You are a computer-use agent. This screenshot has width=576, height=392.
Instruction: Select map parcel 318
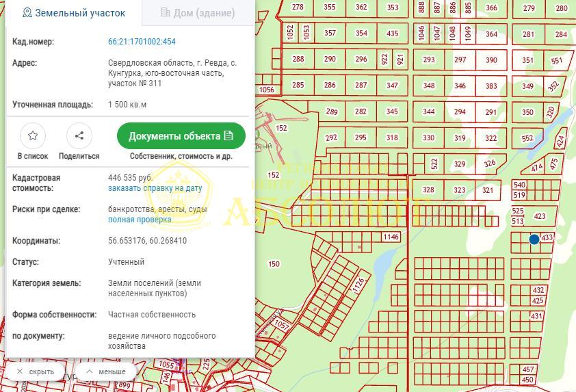392,138
